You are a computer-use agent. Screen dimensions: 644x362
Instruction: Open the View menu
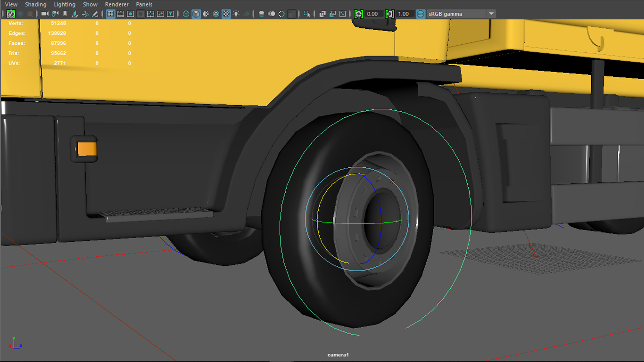point(11,4)
